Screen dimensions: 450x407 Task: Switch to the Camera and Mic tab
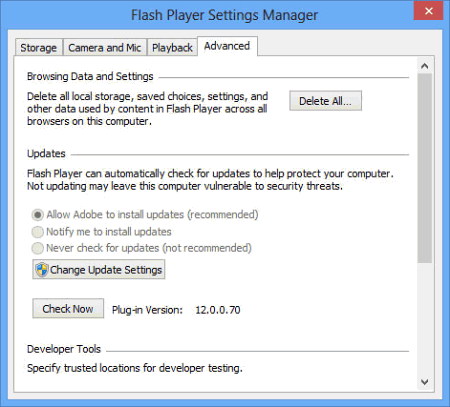pos(105,48)
